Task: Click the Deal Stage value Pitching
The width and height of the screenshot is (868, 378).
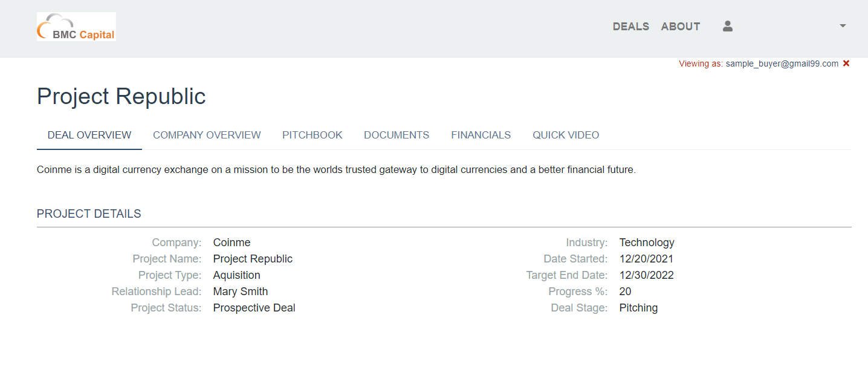Action: tap(638, 308)
